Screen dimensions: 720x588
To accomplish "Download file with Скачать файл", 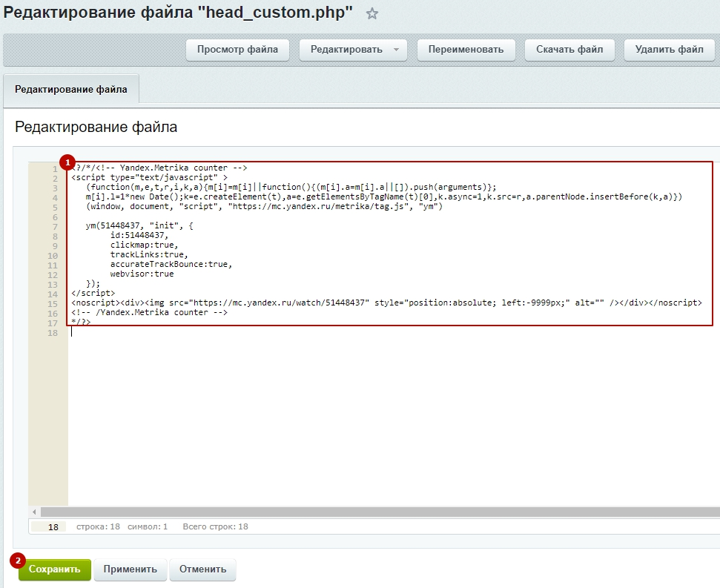I will 569,50.
